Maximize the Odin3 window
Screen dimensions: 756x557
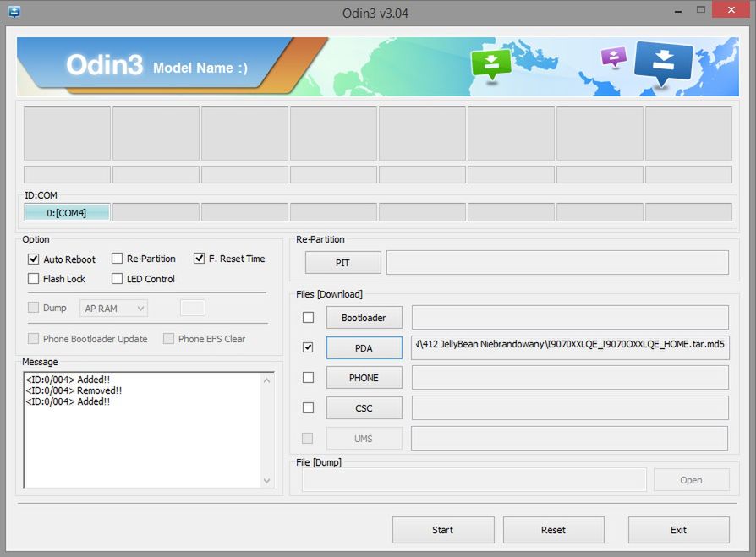coord(701,10)
